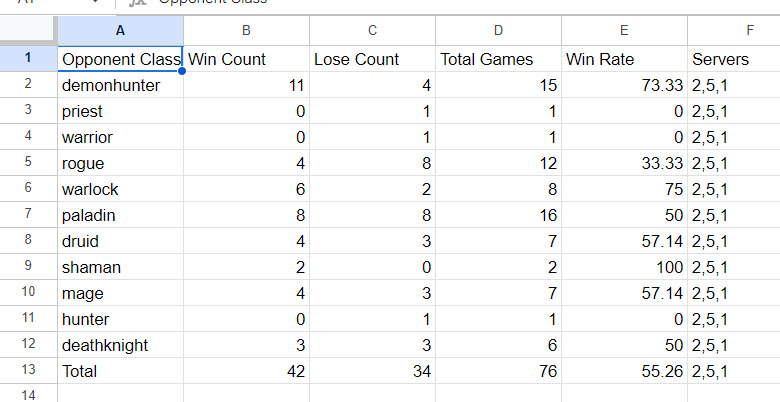
Task: Click the shaman cell
Action: (x=120, y=267)
